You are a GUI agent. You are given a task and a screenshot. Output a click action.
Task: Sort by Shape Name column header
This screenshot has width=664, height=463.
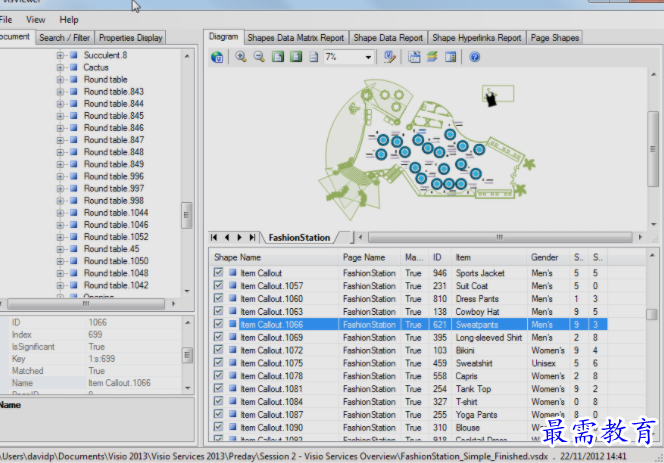coord(274,257)
